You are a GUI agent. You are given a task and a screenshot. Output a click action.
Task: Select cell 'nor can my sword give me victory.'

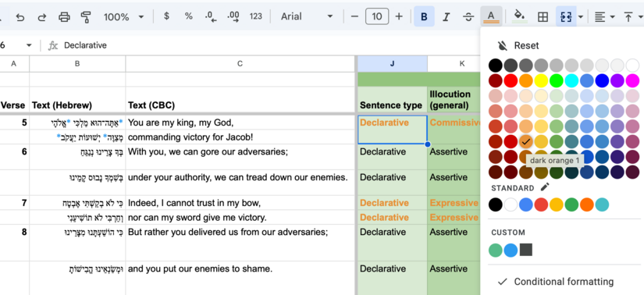240,217
